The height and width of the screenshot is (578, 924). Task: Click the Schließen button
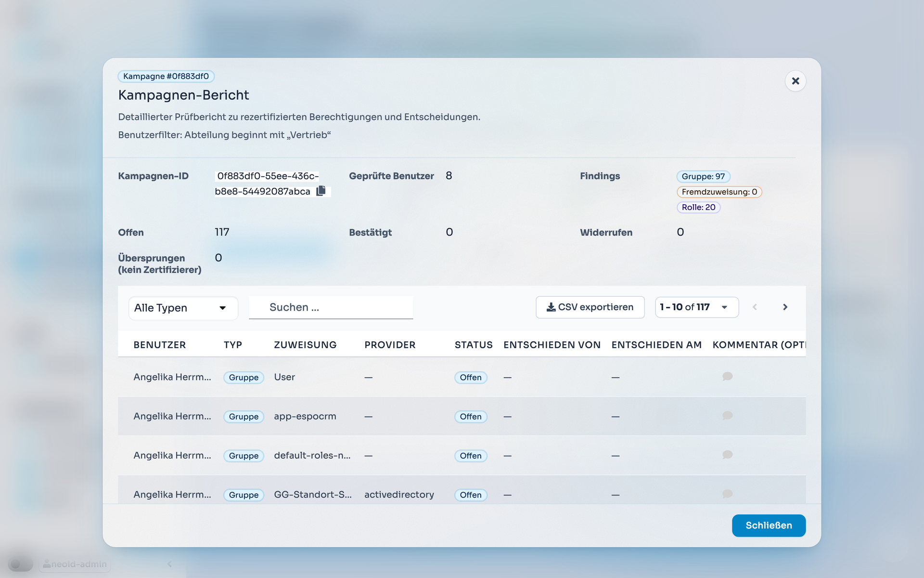(769, 525)
